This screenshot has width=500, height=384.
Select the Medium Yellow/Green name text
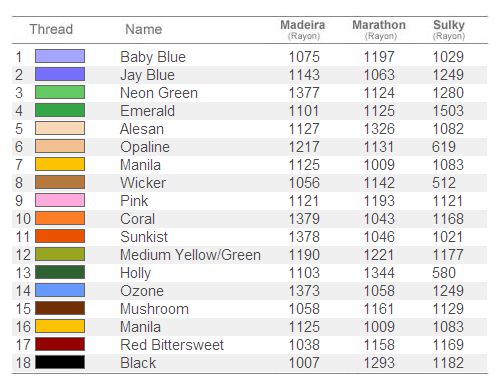[x=190, y=255]
